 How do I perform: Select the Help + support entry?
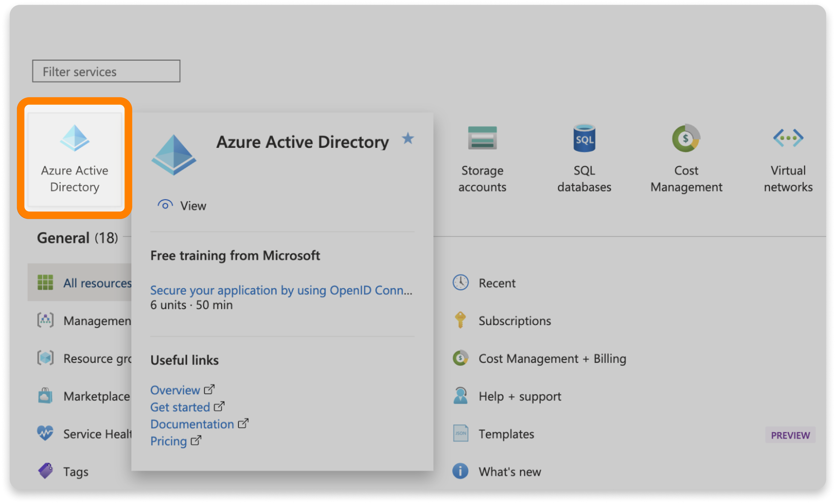pyautogui.click(x=520, y=396)
